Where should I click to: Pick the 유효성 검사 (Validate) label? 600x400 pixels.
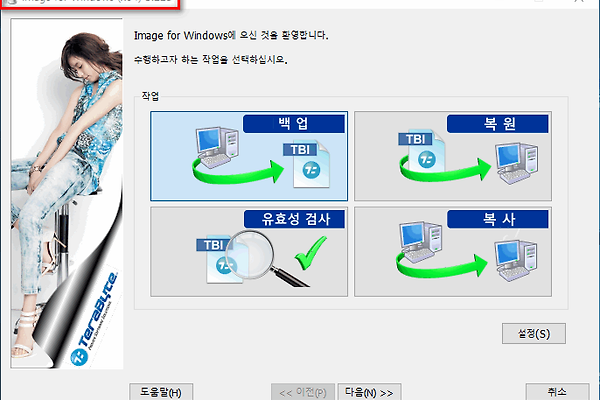pos(294,219)
